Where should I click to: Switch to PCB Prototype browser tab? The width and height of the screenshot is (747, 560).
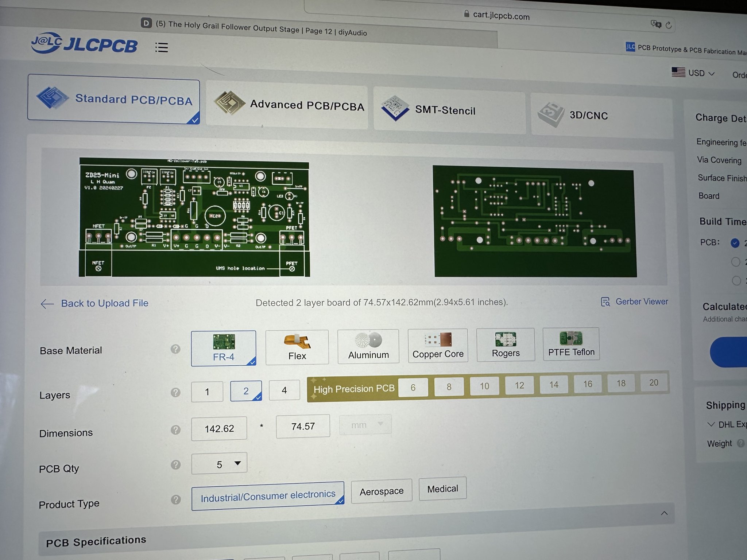point(686,49)
